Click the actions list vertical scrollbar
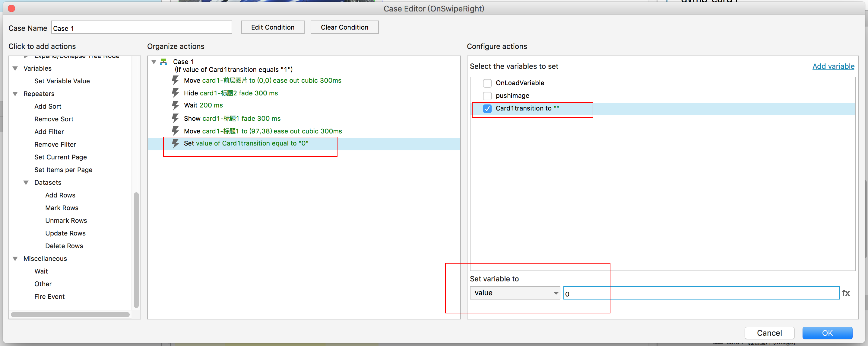Screen dimensions: 868x346 pos(136,250)
